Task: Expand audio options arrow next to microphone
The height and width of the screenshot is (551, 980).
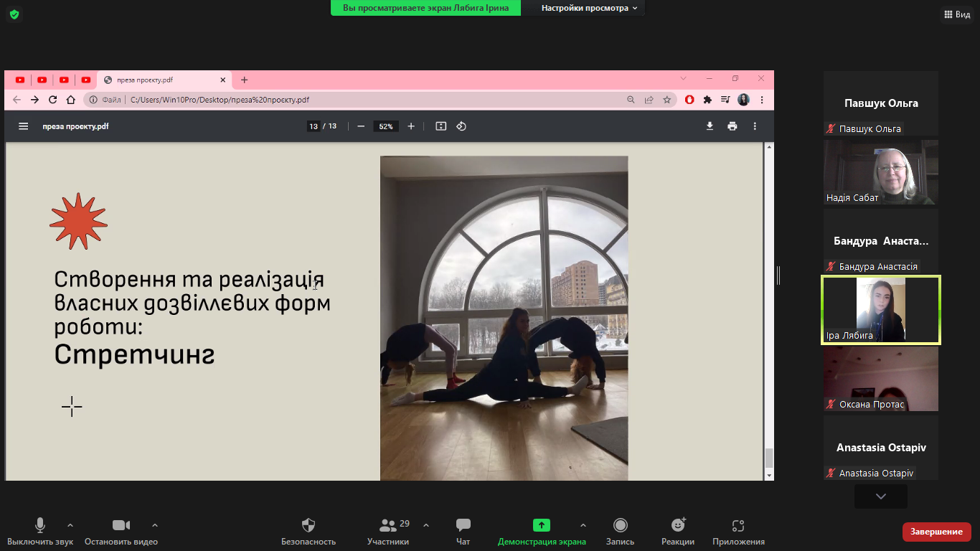Action: click(70, 524)
